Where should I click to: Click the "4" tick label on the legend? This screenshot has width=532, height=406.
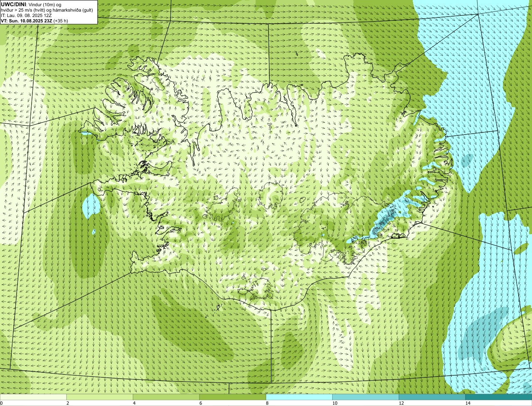click(x=134, y=403)
